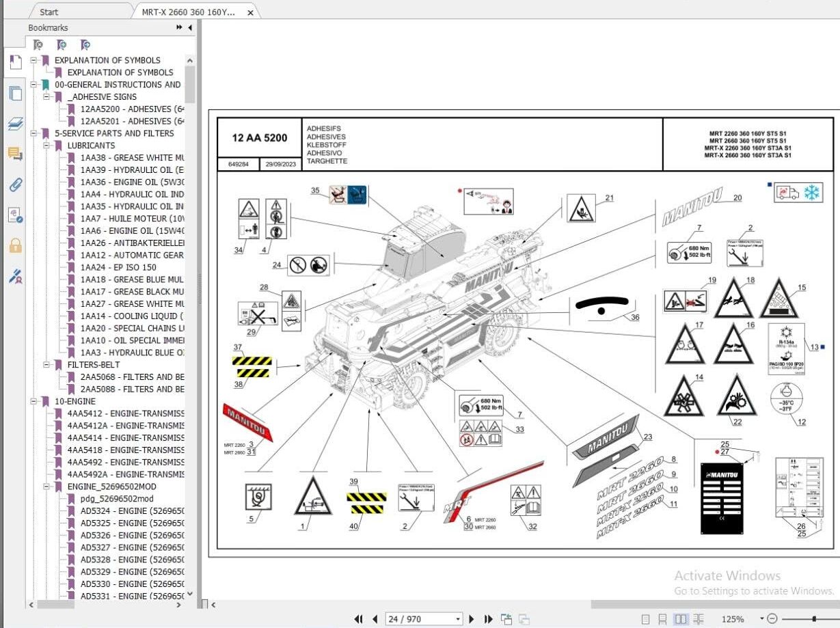Open the Comments panel icon
This screenshot has width=840, height=628.
click(x=15, y=154)
